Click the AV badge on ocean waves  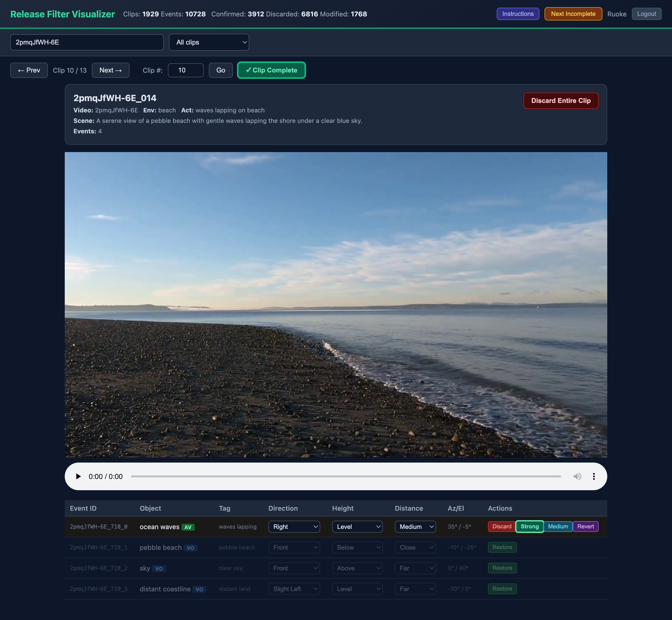click(x=188, y=527)
